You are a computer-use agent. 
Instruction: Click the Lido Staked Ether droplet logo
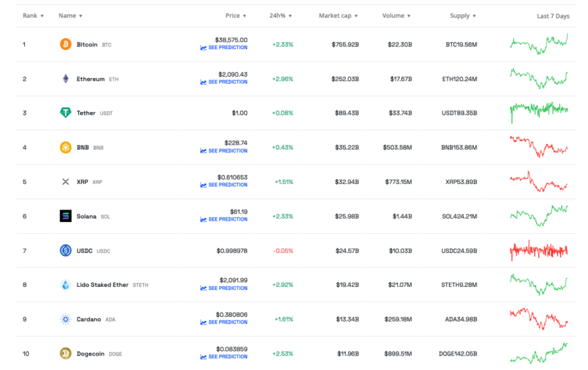point(66,285)
